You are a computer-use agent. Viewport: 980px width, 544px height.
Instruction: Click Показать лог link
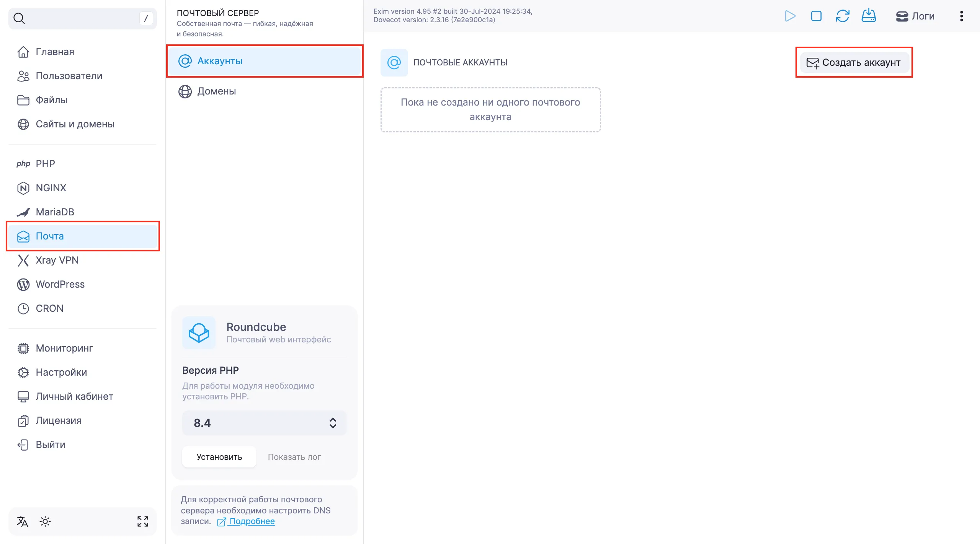(294, 457)
